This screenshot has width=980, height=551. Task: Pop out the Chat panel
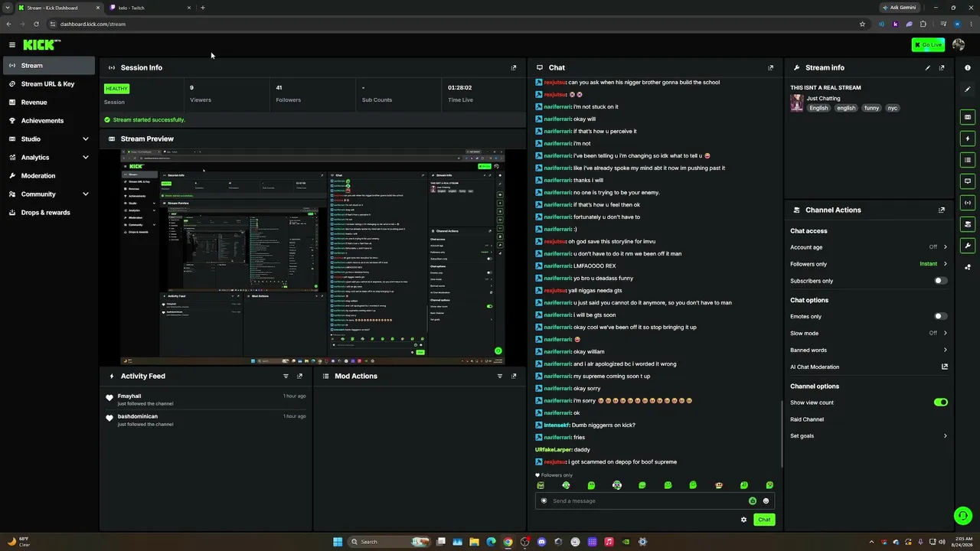(x=770, y=68)
